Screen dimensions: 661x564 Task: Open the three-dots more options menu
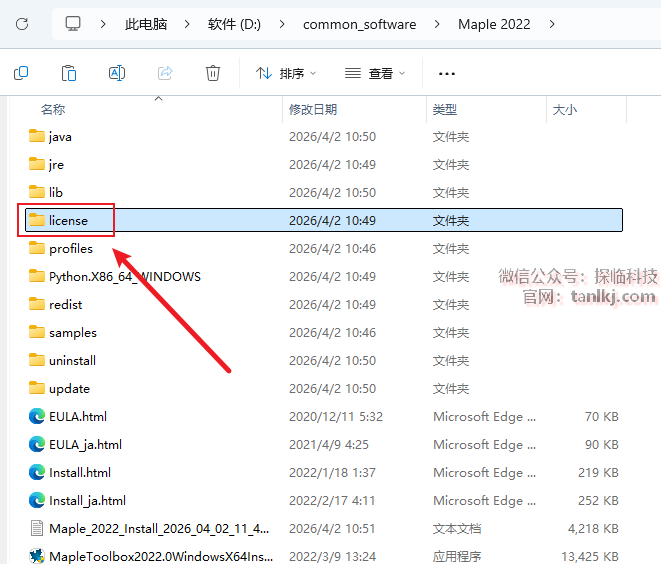[x=447, y=74]
